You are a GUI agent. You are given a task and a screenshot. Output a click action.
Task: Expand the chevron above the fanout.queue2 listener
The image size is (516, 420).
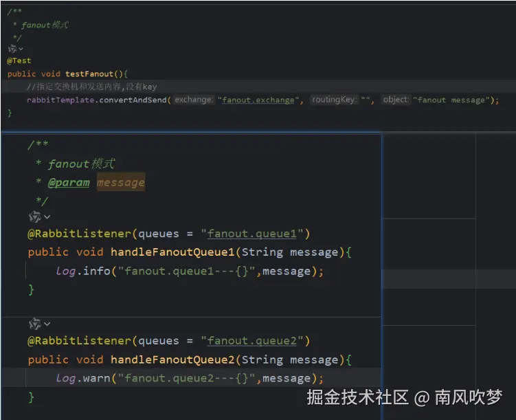point(47,324)
